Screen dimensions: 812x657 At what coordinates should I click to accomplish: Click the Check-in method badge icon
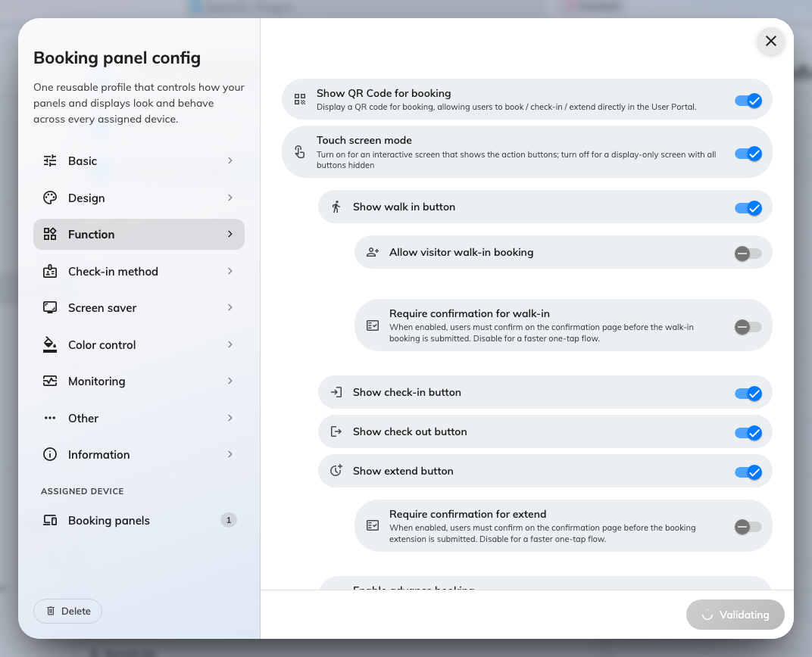tap(50, 271)
